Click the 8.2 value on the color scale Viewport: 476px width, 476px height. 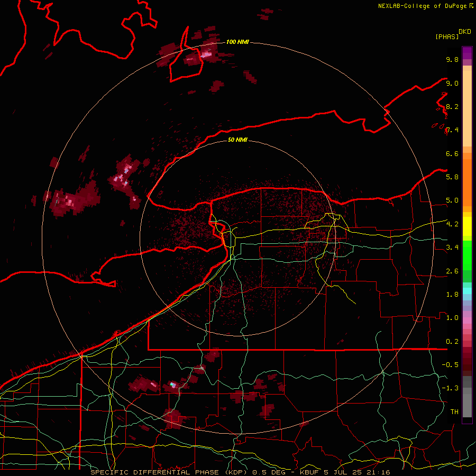[x=452, y=106]
